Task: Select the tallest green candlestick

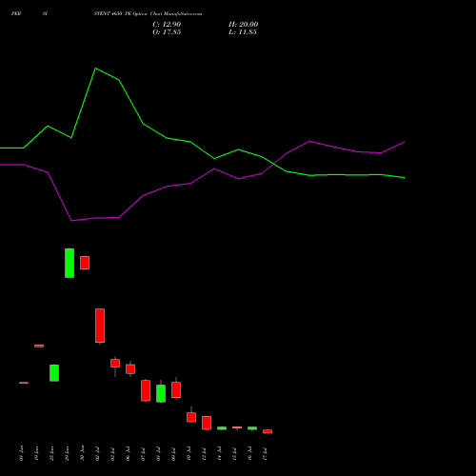Action: point(69,263)
